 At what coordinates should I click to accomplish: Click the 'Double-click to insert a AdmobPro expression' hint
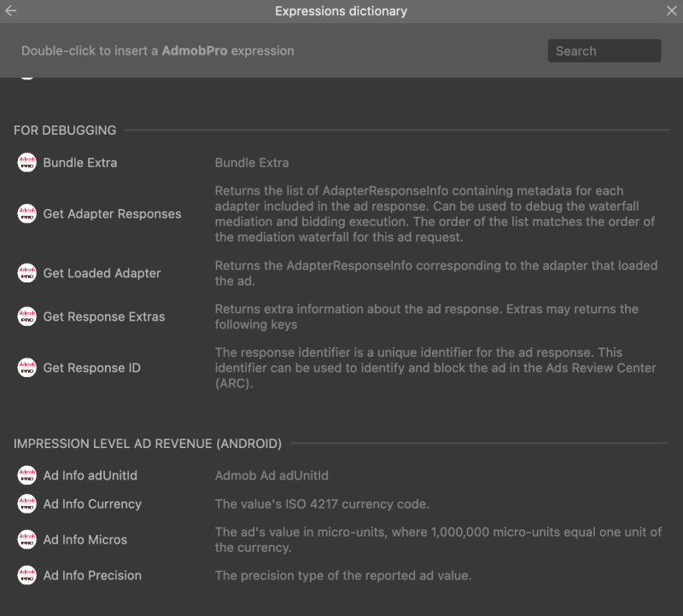pos(158,51)
